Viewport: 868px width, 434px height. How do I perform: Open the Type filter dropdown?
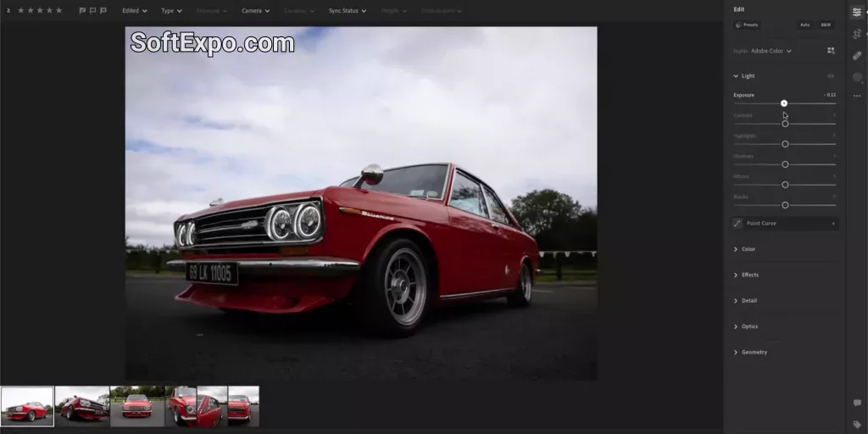click(171, 10)
